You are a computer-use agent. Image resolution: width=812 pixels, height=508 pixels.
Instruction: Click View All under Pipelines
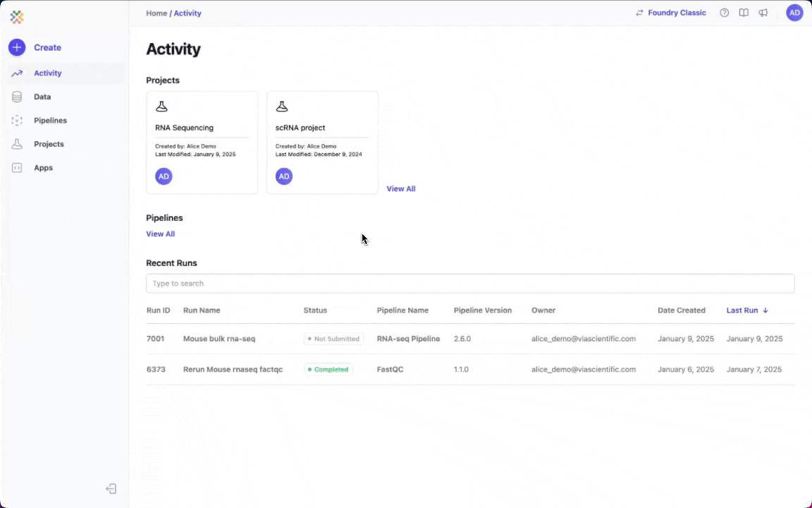[160, 234]
